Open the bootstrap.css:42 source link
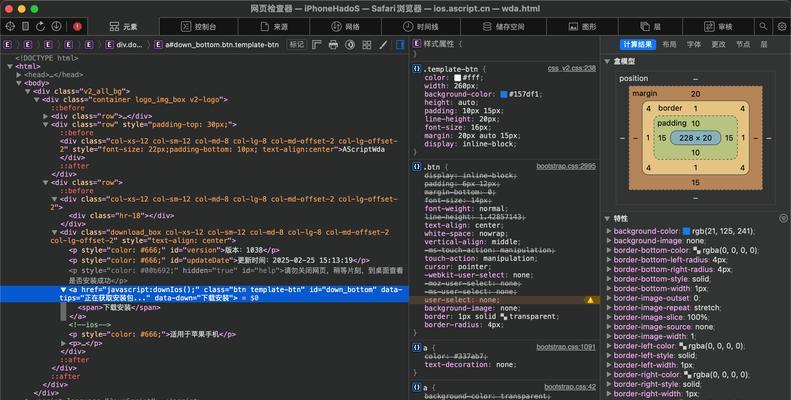The width and height of the screenshot is (791, 400). [570, 387]
